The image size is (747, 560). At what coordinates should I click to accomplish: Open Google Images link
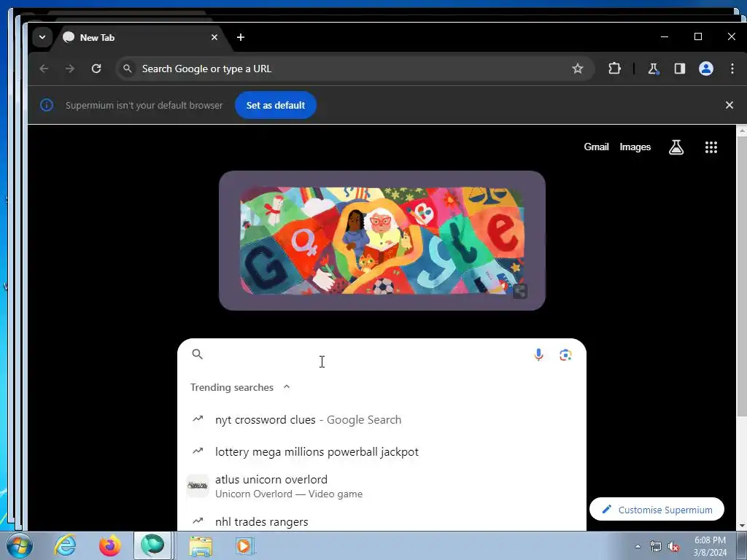635,147
